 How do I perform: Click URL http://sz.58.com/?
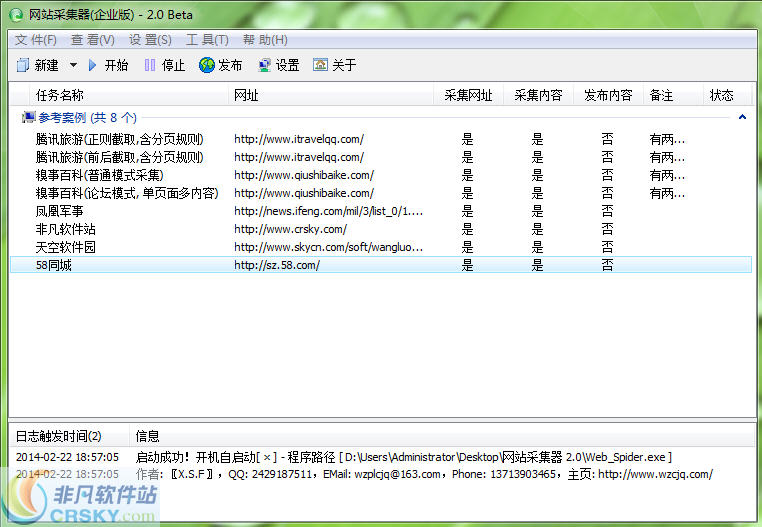tap(277, 265)
